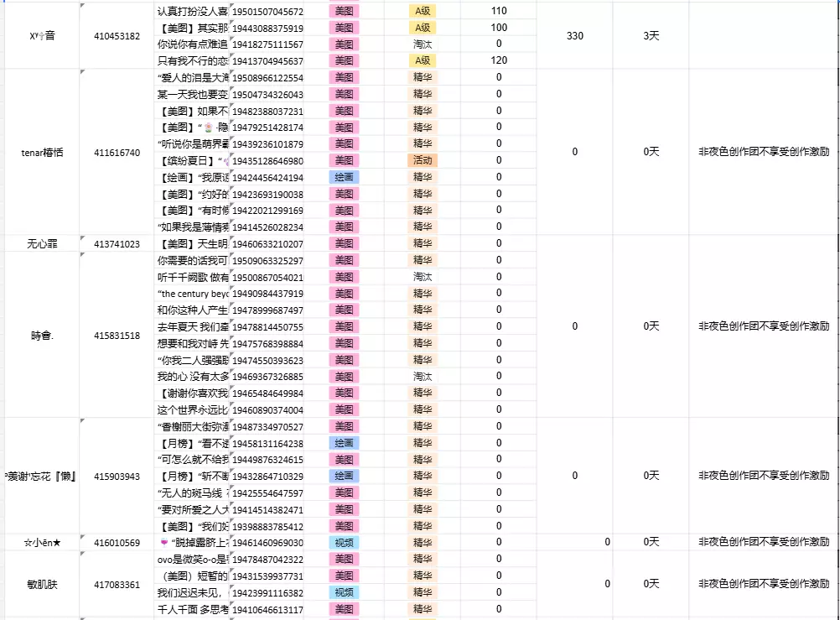
Task: Select post ID 19435128646980
Action: [x=267, y=161]
